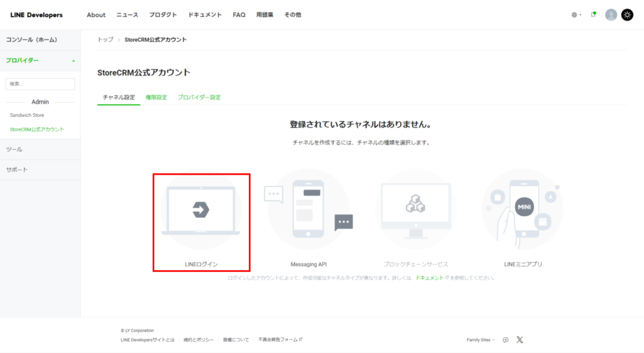Open LINE Developersサイトとは footer link
This screenshot has width=644, height=353.
click(147, 340)
